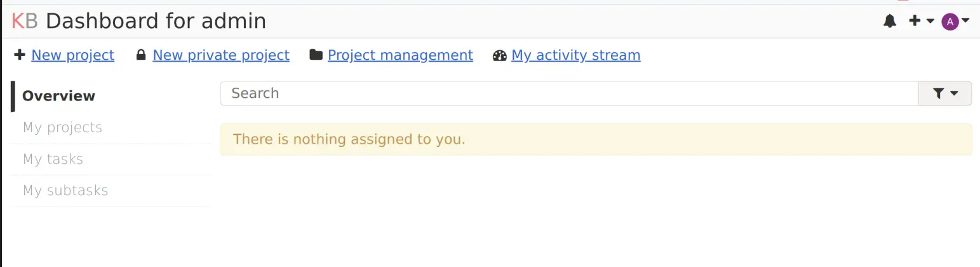The height and width of the screenshot is (267, 980).
Task: Switch to My projects section
Action: point(62,128)
